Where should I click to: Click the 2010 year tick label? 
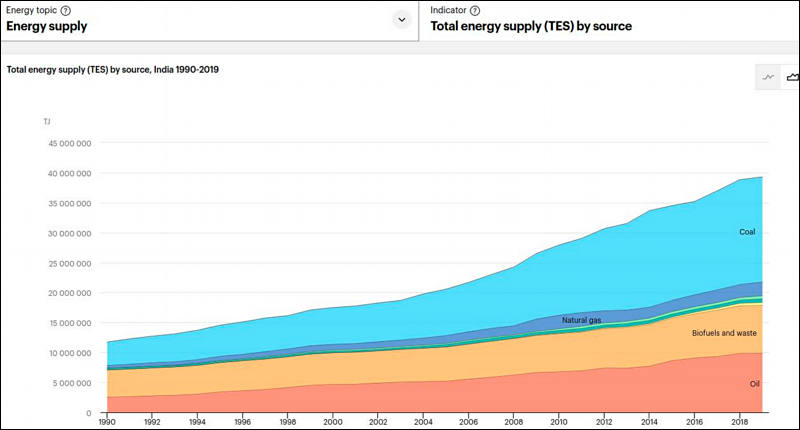click(x=559, y=422)
